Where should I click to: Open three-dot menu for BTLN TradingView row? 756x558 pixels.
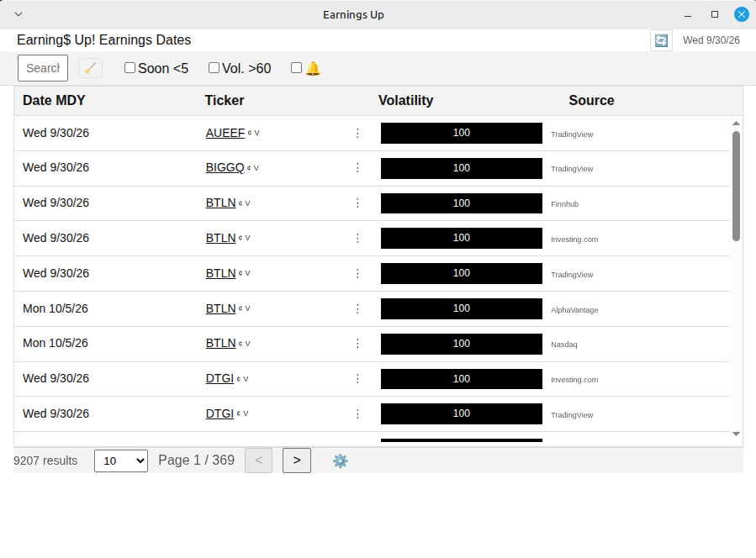[x=357, y=273]
